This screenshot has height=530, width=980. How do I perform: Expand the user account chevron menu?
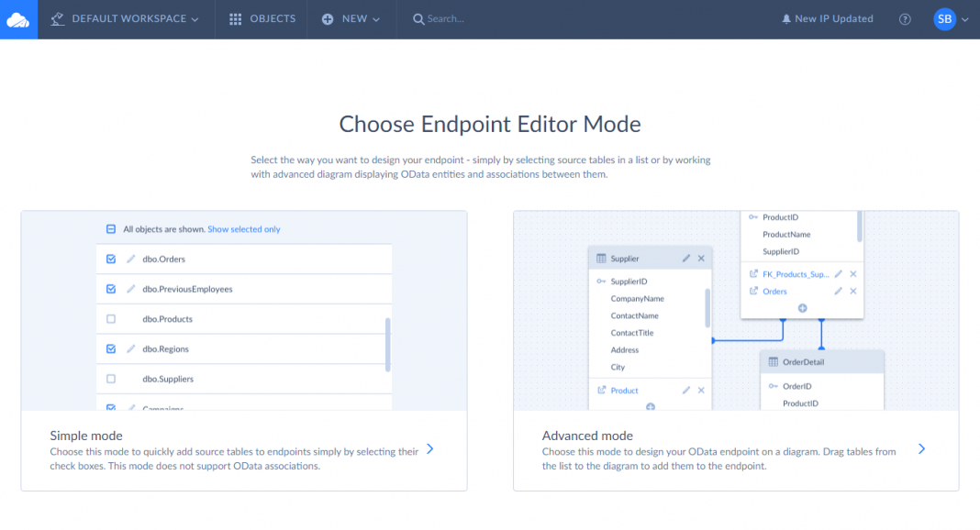tap(965, 19)
